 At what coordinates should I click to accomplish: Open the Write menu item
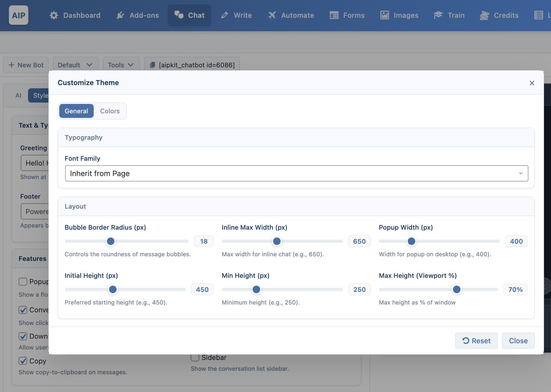(x=236, y=15)
